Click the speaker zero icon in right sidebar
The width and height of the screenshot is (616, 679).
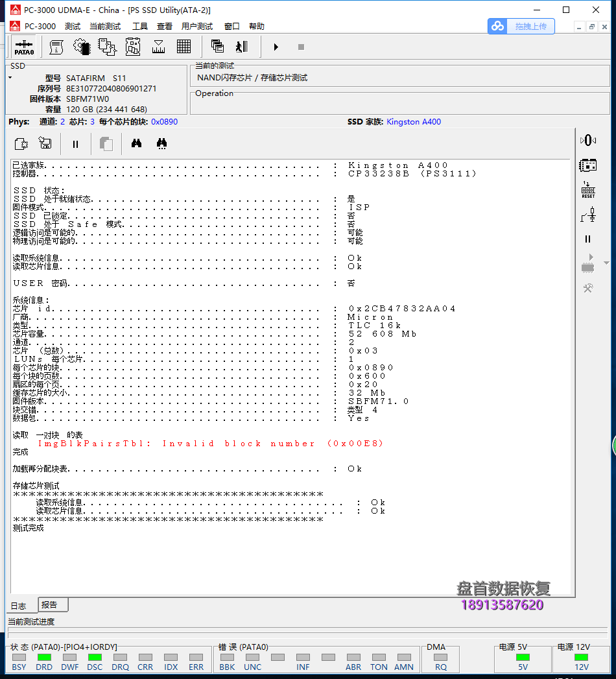pos(588,140)
